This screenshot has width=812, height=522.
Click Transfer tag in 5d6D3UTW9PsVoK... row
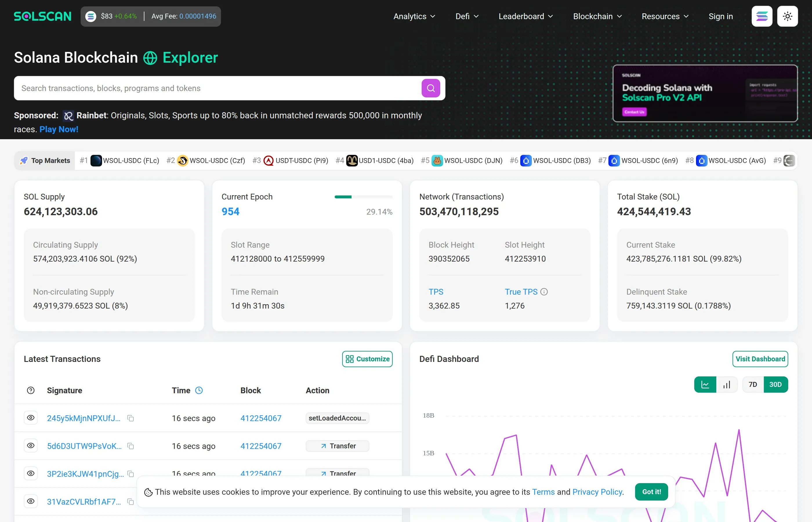coord(337,446)
